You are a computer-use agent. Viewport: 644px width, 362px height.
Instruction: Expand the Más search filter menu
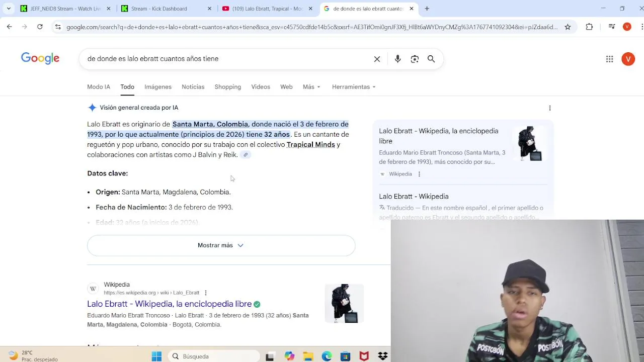coord(311,87)
